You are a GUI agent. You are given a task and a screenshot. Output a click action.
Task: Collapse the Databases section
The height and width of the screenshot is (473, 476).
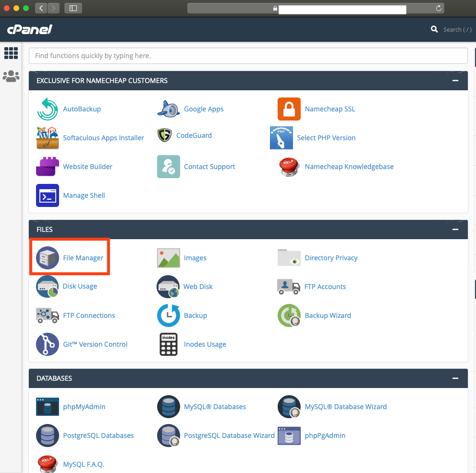pos(455,378)
